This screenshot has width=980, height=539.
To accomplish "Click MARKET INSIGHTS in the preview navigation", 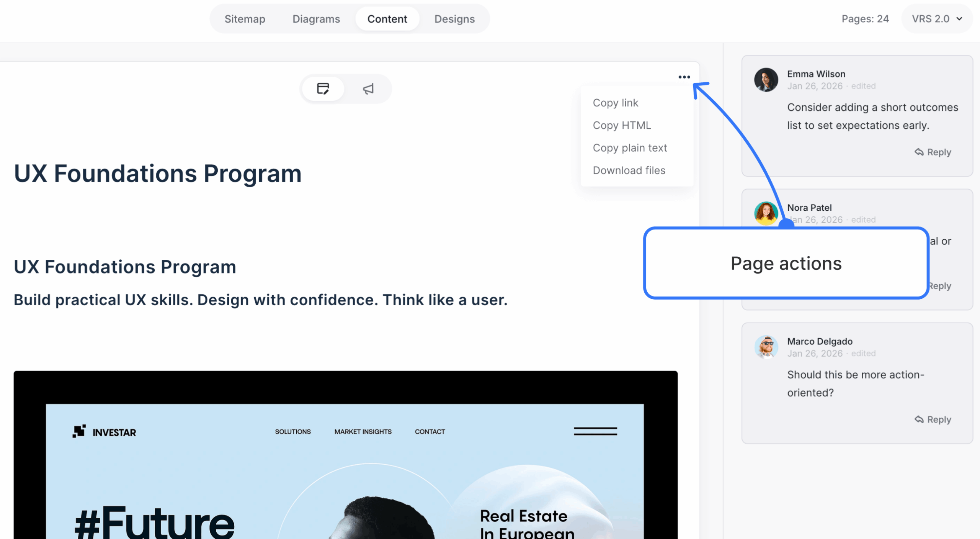I will pos(363,432).
